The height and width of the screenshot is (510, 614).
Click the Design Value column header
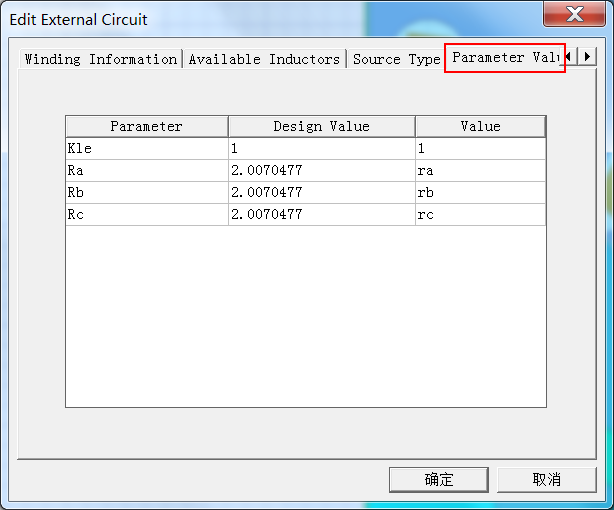[321, 127]
